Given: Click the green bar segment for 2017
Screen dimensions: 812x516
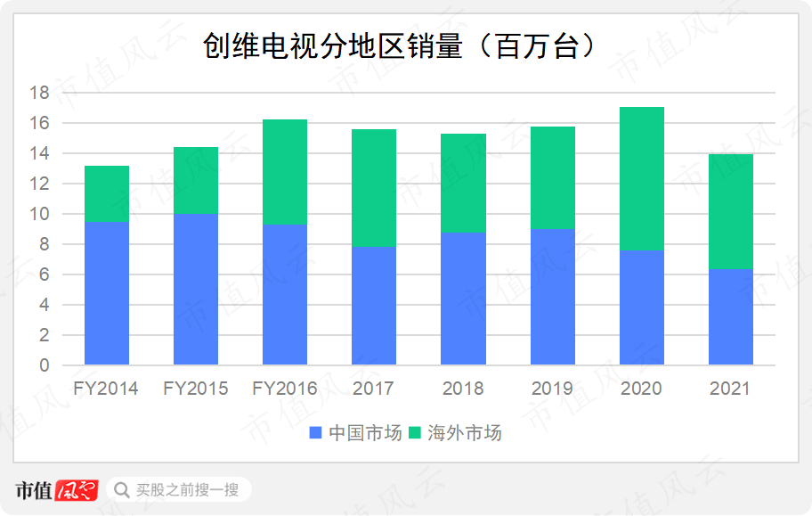Looking at the screenshot, I should pyautogui.click(x=374, y=188).
